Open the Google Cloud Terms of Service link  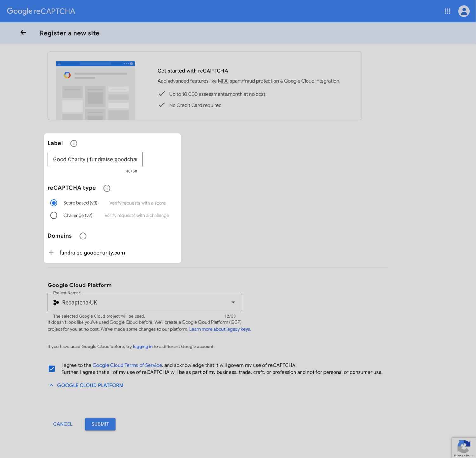pyautogui.click(x=127, y=365)
